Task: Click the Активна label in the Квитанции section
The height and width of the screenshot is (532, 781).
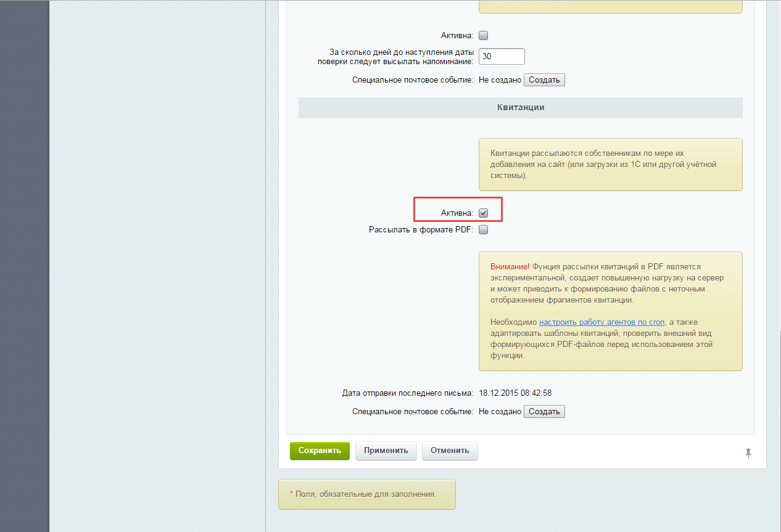Action: click(457, 213)
